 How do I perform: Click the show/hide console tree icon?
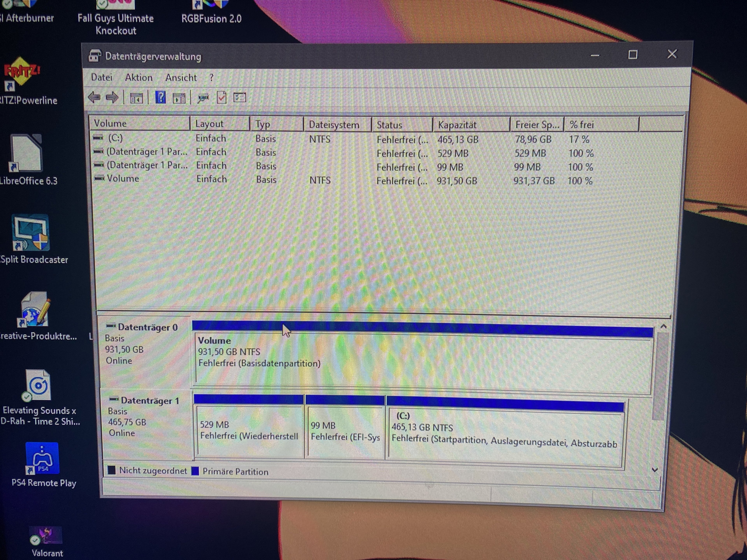pos(136,99)
